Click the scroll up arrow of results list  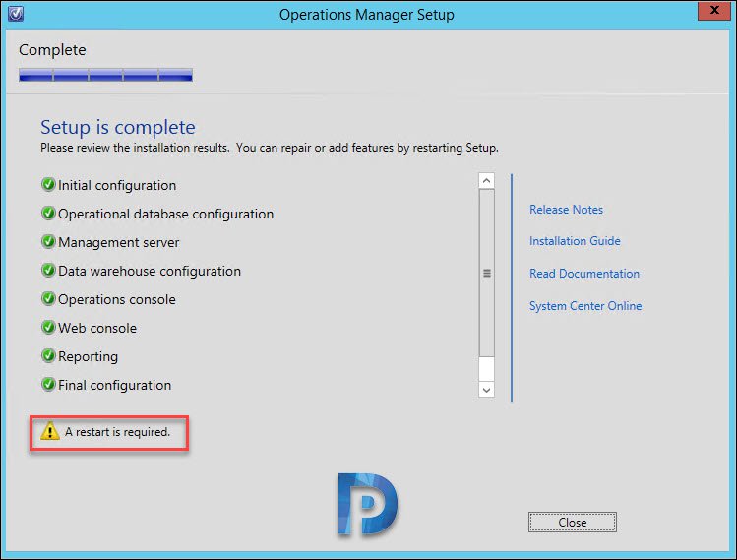tap(486, 181)
